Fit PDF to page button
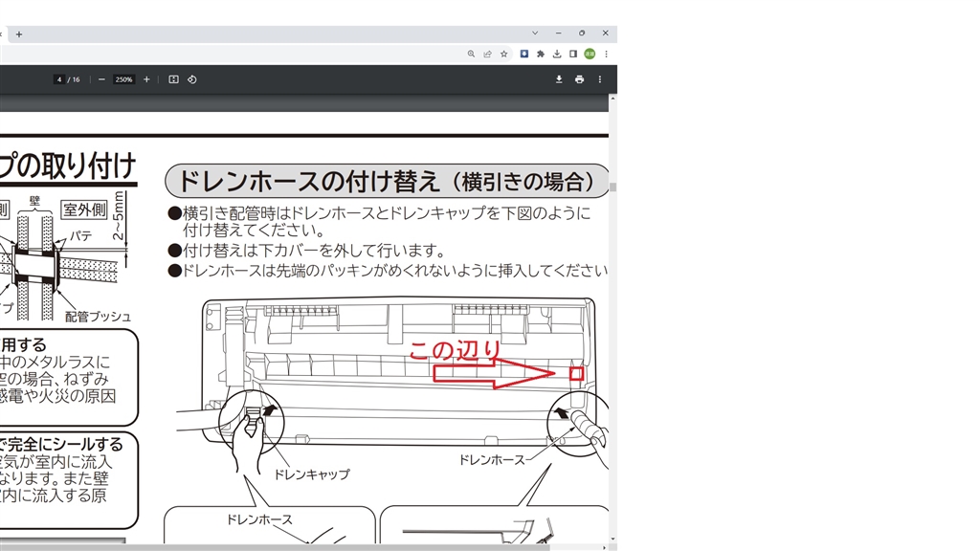The image size is (980, 551). [x=174, y=79]
